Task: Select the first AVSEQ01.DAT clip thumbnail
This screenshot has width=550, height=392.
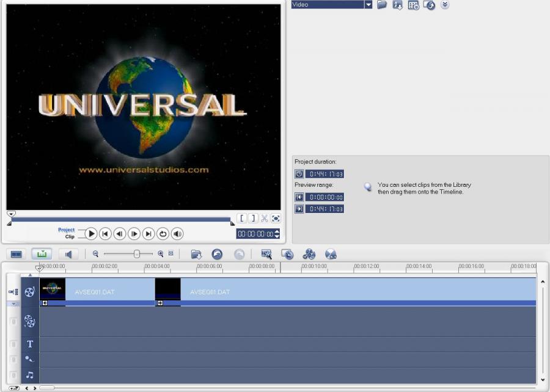Action: (x=53, y=289)
